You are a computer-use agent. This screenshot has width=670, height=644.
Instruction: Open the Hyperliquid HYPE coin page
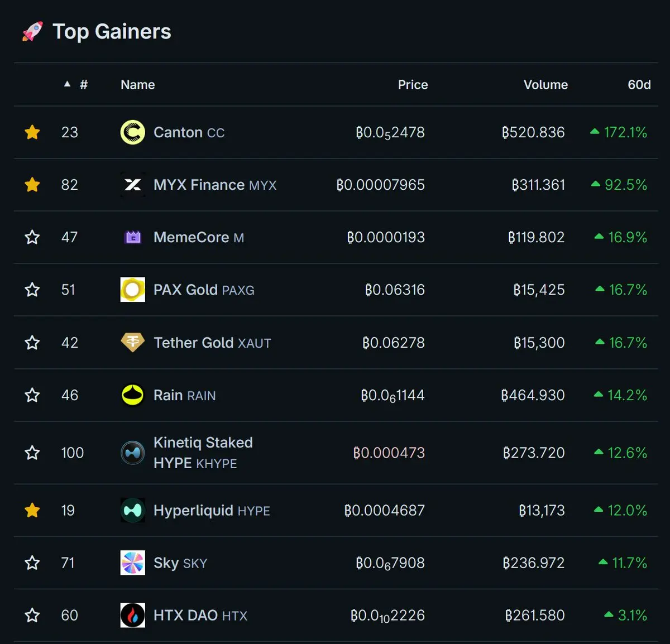coord(212,510)
